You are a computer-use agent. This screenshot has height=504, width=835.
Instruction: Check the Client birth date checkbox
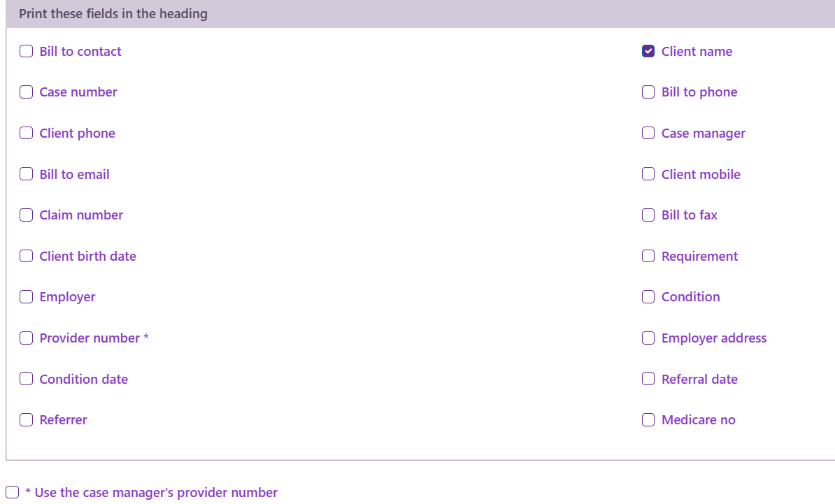[x=27, y=256]
